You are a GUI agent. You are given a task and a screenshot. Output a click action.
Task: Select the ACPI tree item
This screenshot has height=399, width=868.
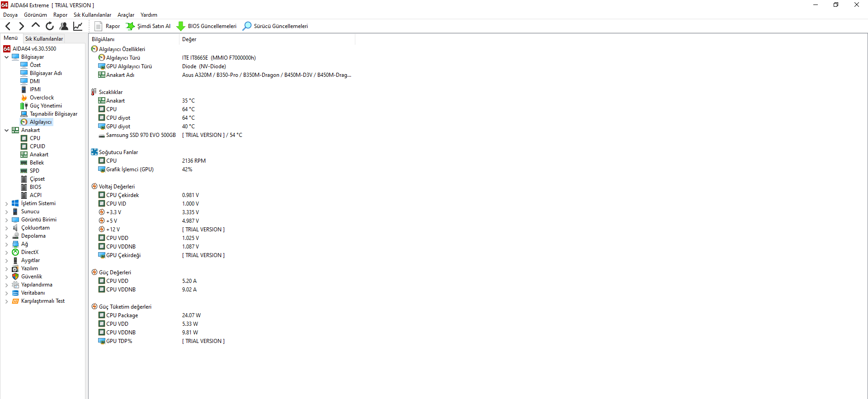click(36, 195)
